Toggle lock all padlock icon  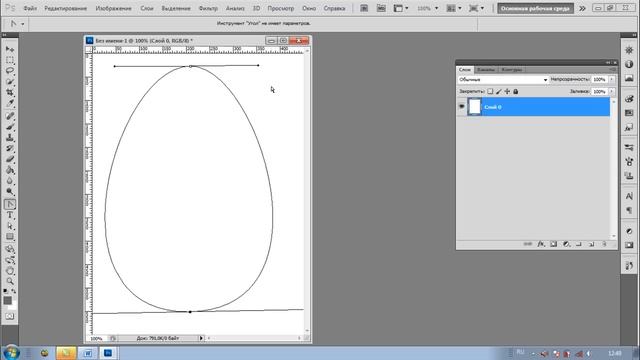click(516, 91)
